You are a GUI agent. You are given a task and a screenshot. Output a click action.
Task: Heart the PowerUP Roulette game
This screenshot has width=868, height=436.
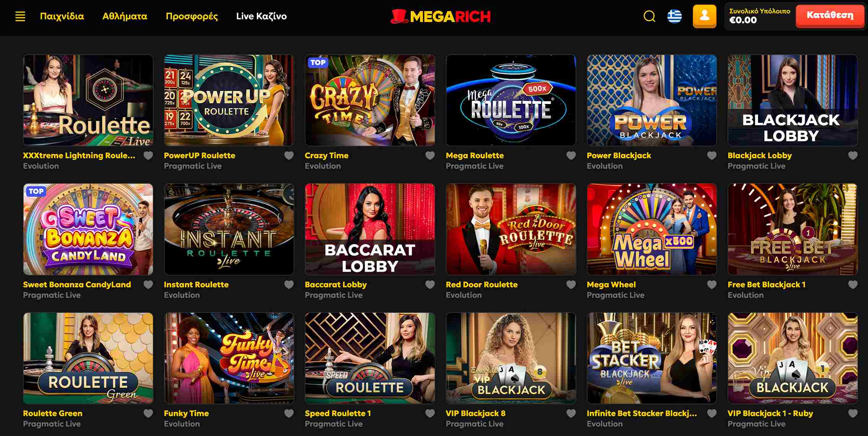coord(289,156)
